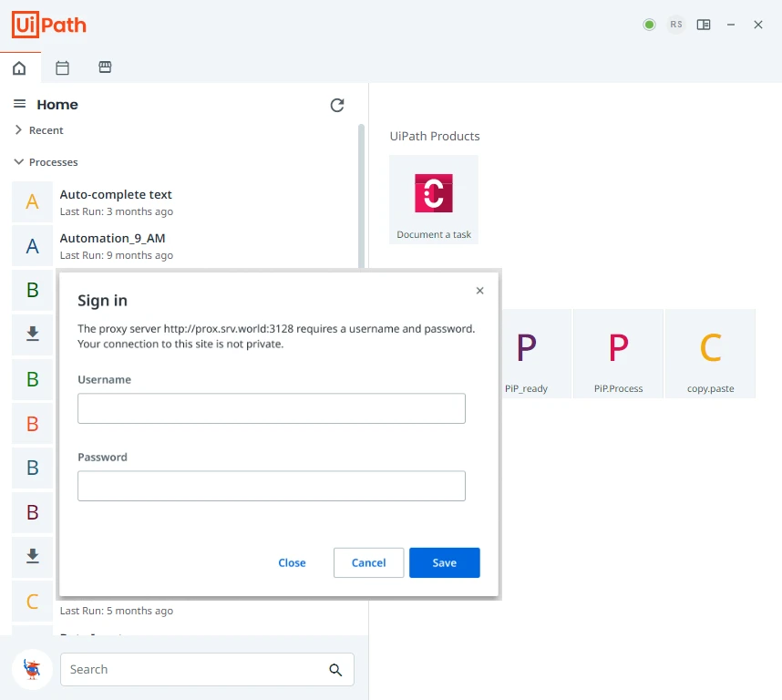782x700 pixels.
Task: Click the green connection status indicator
Action: pyautogui.click(x=649, y=25)
